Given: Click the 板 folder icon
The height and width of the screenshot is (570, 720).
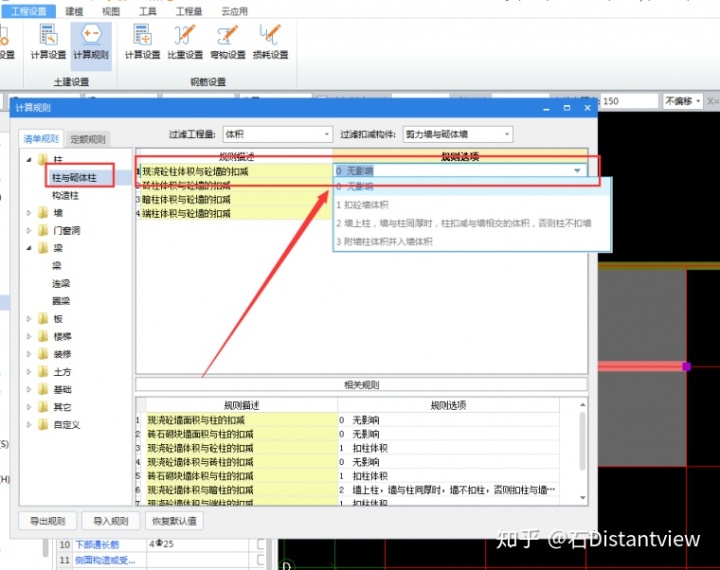Looking at the screenshot, I should coord(43,318).
